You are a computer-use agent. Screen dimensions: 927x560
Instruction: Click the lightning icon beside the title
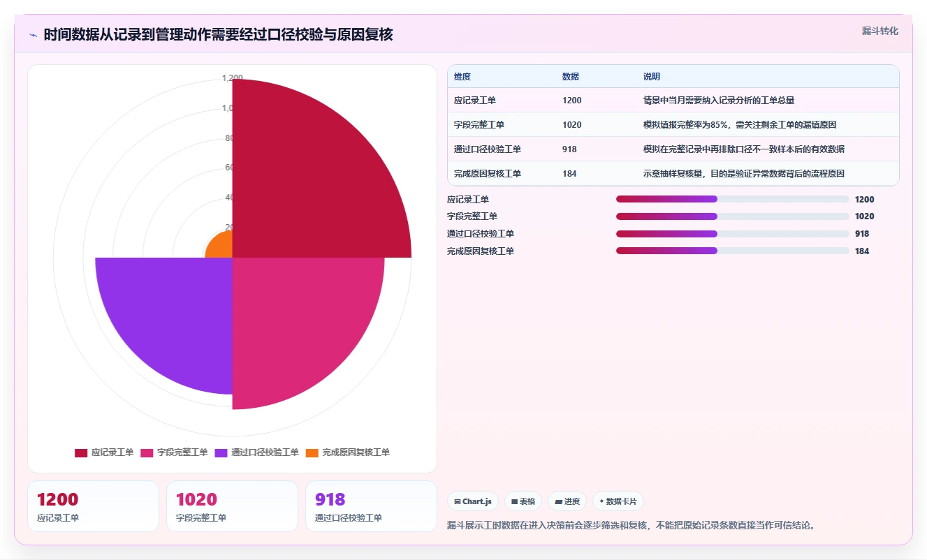[33, 35]
